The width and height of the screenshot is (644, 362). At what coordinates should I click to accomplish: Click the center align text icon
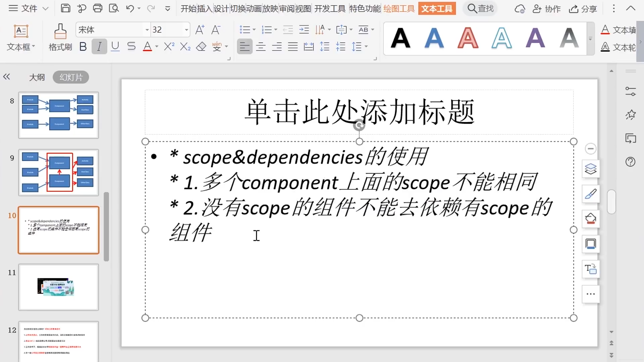[261, 46]
